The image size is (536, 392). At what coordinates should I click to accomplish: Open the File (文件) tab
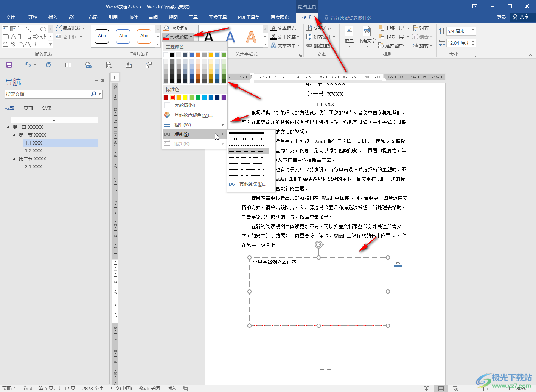[11, 17]
